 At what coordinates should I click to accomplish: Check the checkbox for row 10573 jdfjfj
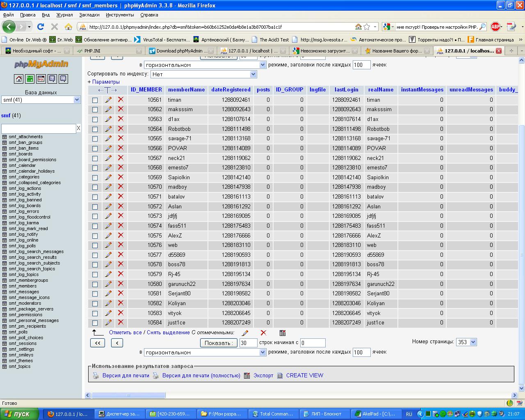[95, 216]
